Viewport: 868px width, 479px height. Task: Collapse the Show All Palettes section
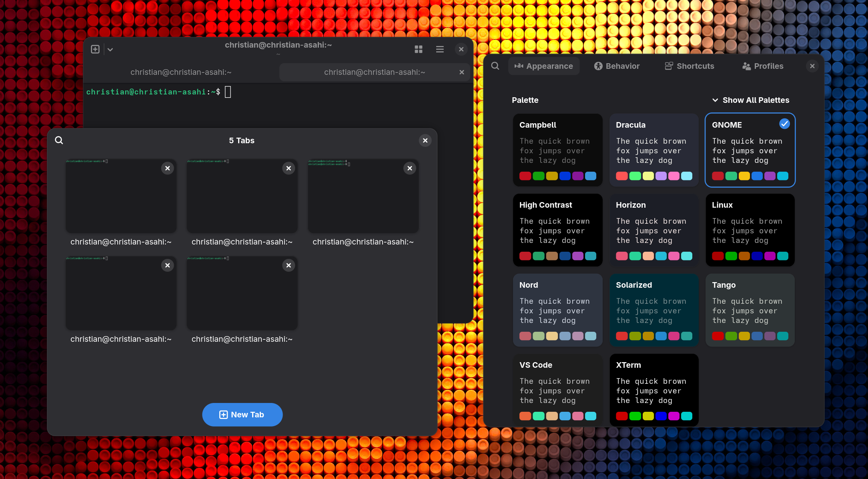point(750,100)
